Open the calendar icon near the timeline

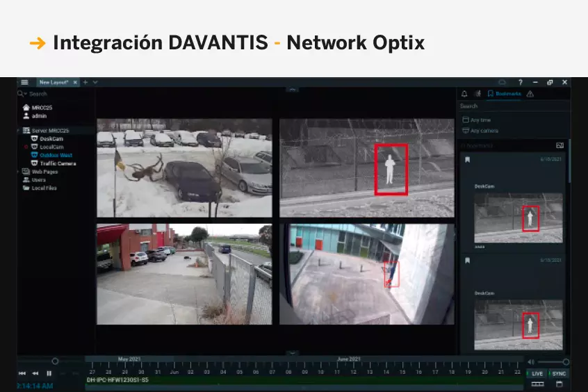559,384
